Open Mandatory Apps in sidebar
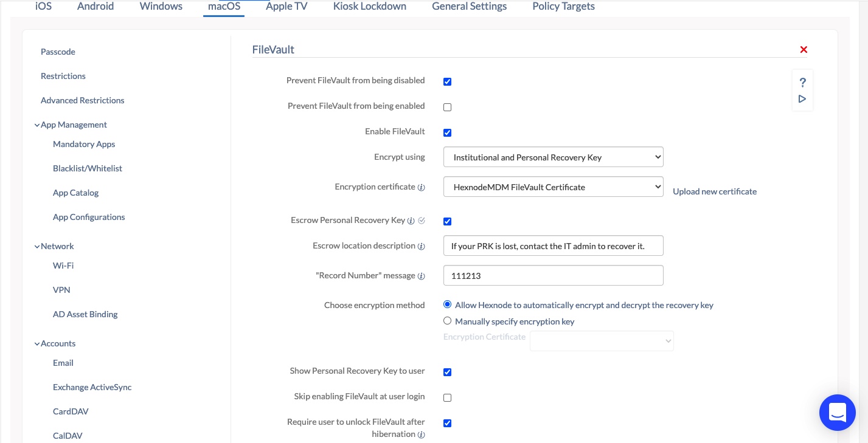Viewport: 868px width, 443px height. pyautogui.click(x=84, y=144)
